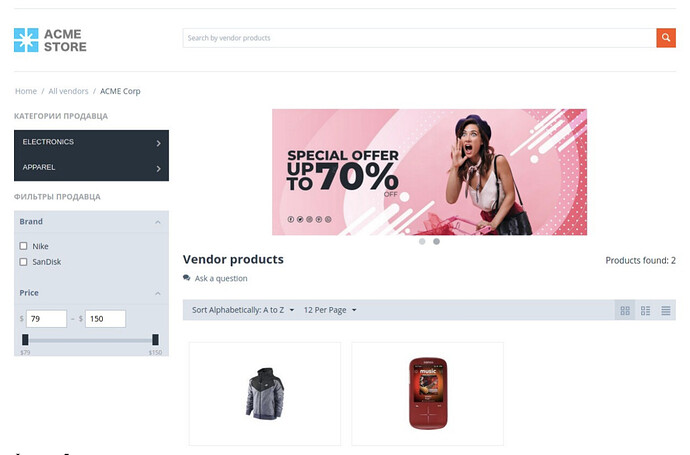Screen dimensions: 690x455
Task: Open the All vendors breadcrumb link
Action: (68, 91)
